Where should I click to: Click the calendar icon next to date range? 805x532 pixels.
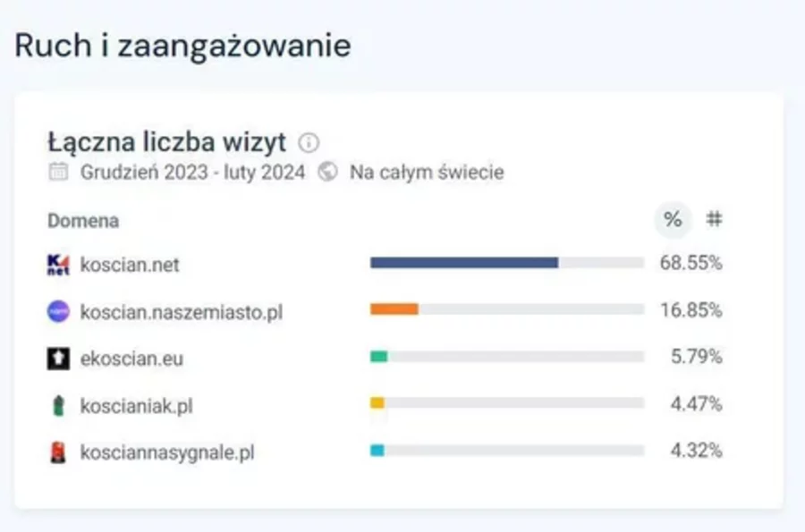[58, 172]
